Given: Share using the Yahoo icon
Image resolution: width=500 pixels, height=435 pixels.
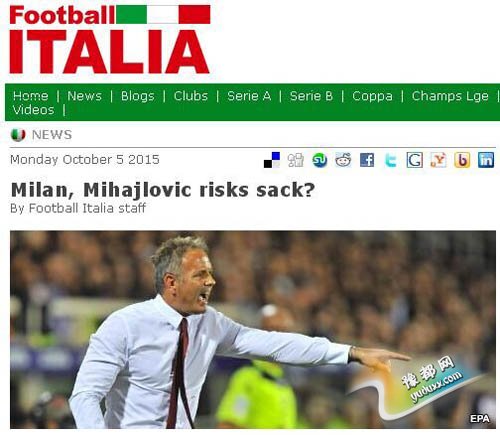Looking at the screenshot, I should pos(438,160).
